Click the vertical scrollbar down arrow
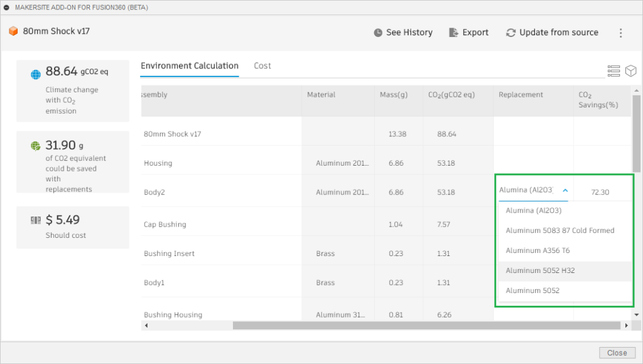The width and height of the screenshot is (643, 364). 637,315
